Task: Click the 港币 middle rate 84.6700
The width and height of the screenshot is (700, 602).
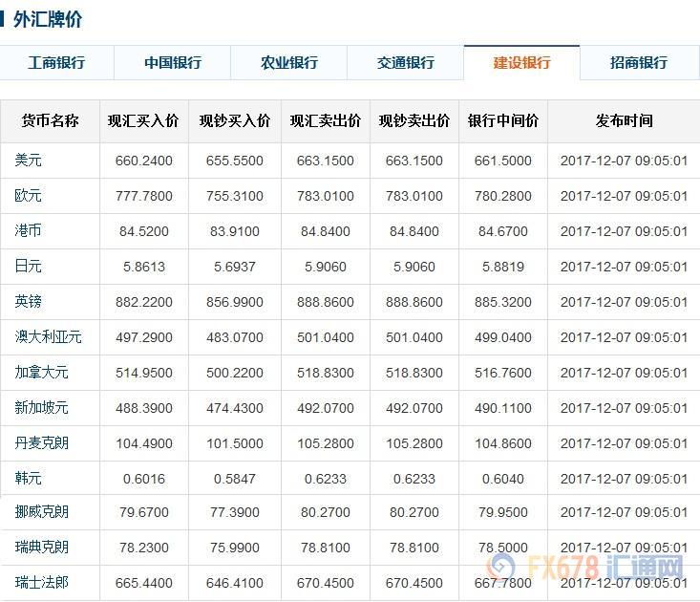Action: (503, 231)
